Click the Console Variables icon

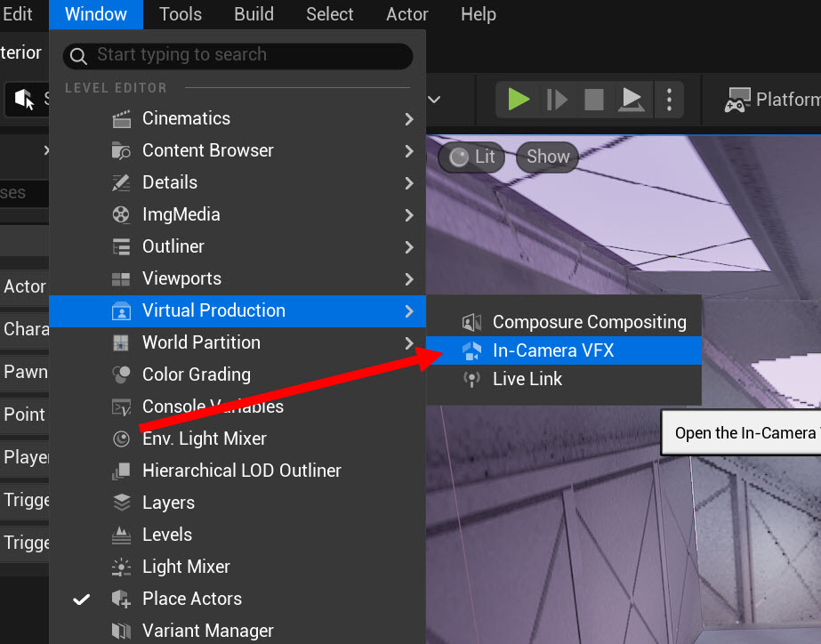(x=122, y=407)
